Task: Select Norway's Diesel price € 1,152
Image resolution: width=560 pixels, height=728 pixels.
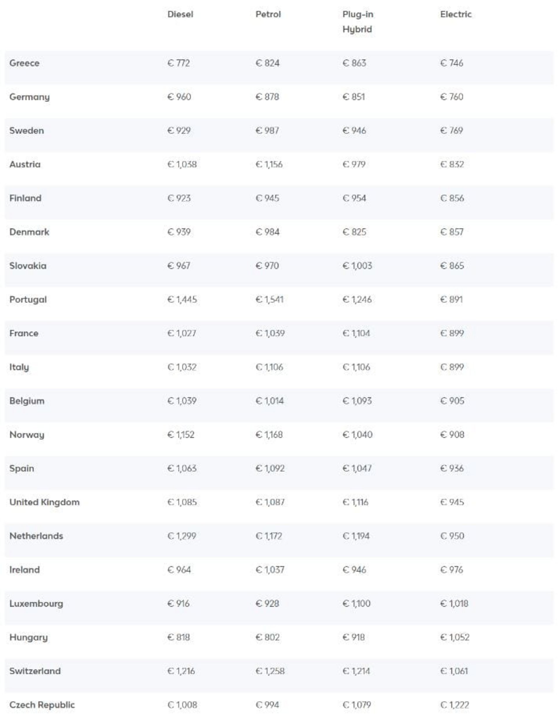Action: [x=181, y=434]
